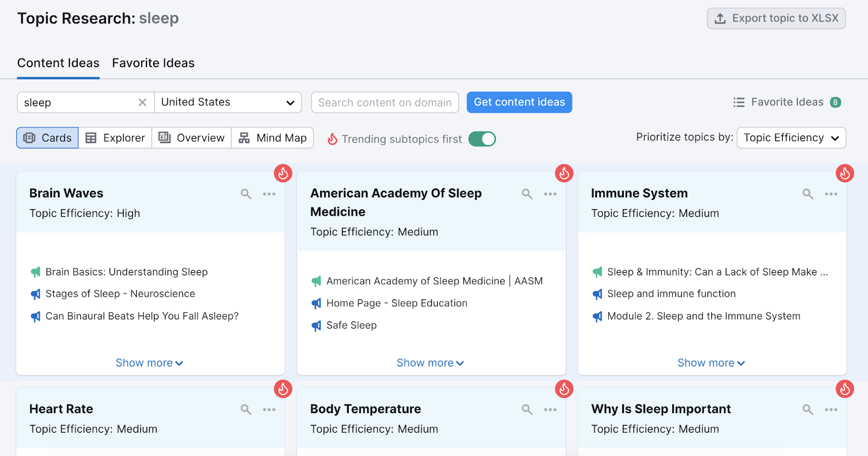Click the search icon on Brain Waves card
Viewport: 868px width, 456px height.
tap(246, 194)
